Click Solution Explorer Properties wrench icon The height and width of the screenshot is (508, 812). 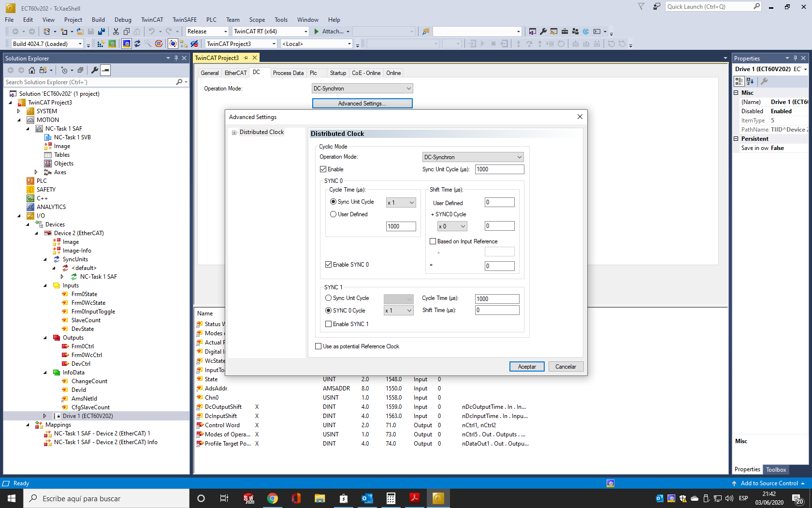(95, 70)
